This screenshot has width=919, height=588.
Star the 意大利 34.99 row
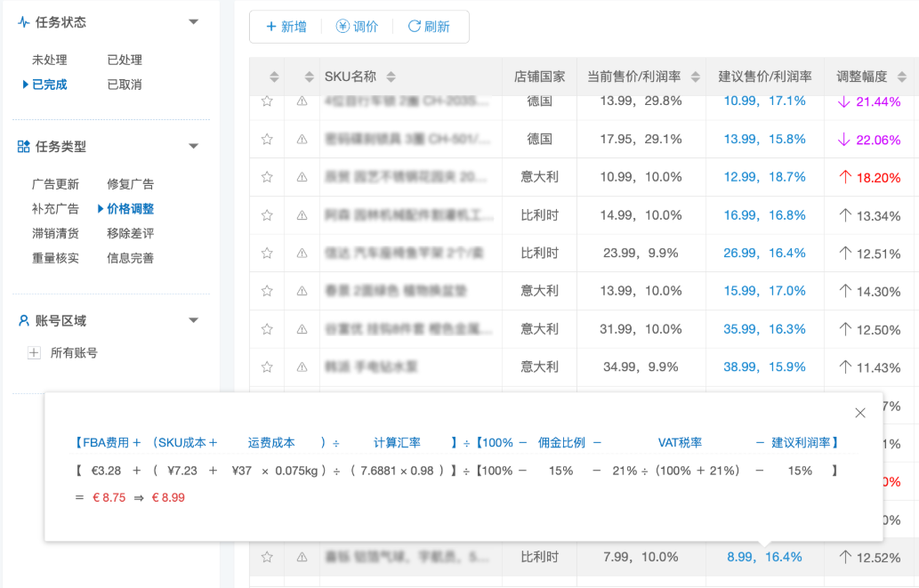tap(267, 366)
